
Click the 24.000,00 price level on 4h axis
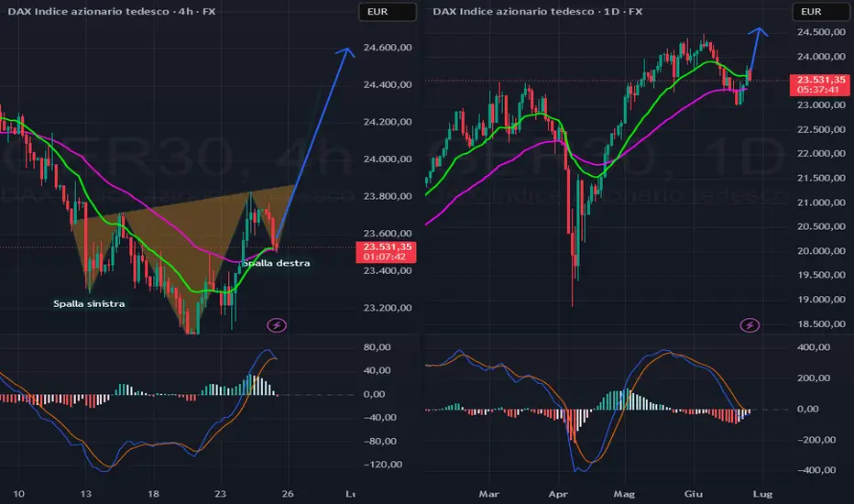(x=388, y=159)
